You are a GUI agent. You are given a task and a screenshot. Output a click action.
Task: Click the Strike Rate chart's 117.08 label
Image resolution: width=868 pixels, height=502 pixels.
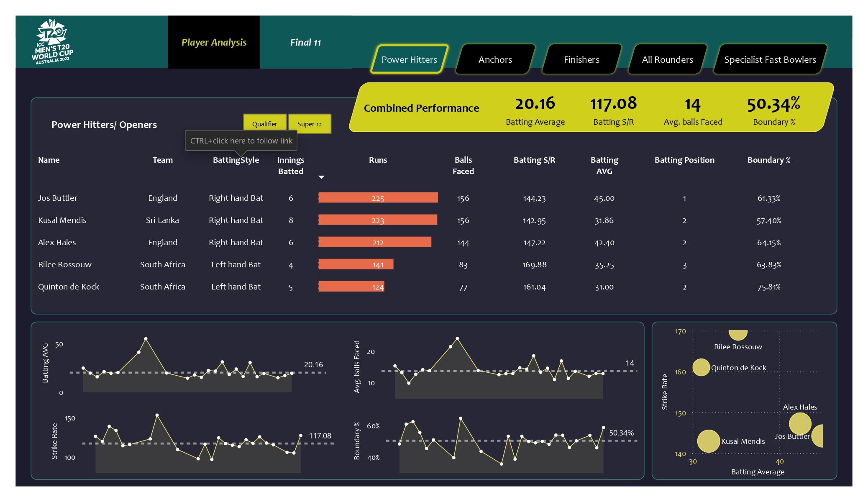(x=320, y=435)
